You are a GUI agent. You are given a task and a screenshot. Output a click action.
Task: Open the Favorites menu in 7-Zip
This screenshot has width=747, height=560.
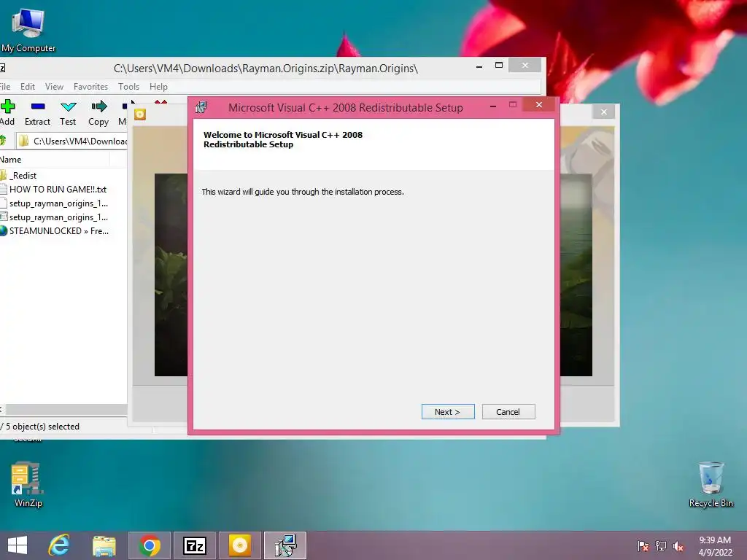pyautogui.click(x=90, y=87)
